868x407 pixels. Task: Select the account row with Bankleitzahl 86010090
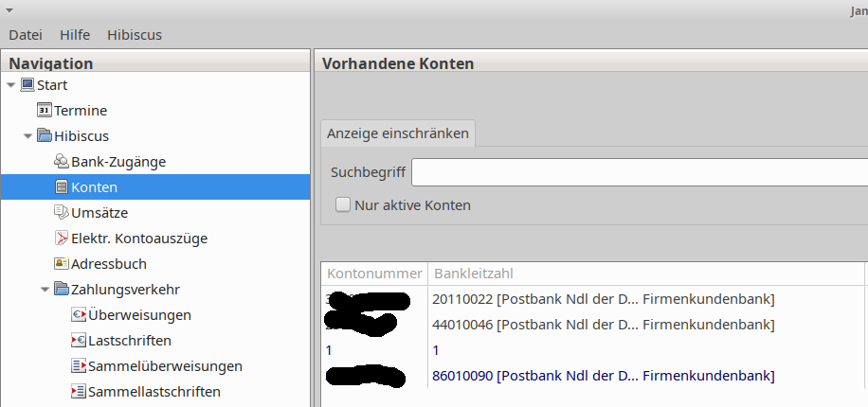pos(603,377)
